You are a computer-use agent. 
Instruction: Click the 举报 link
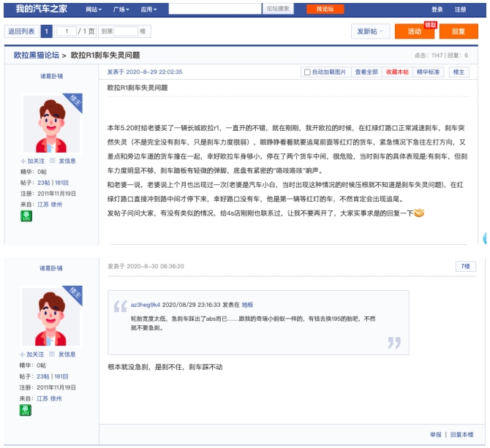[436, 435]
